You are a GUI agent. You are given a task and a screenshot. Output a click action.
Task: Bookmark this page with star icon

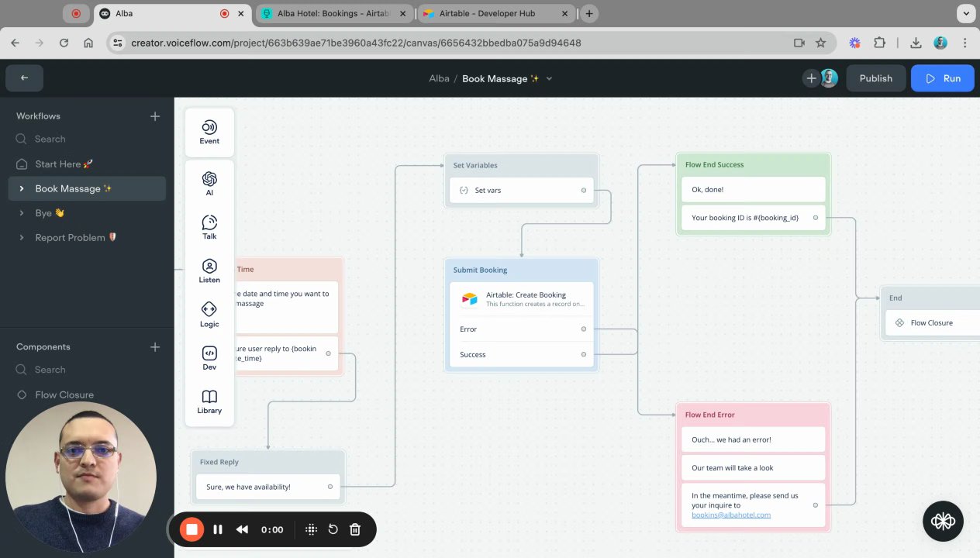[x=820, y=43]
